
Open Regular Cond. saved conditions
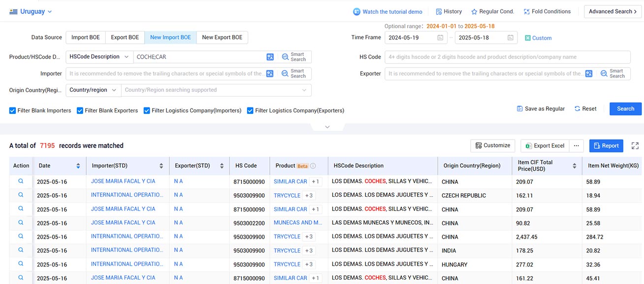click(x=492, y=11)
